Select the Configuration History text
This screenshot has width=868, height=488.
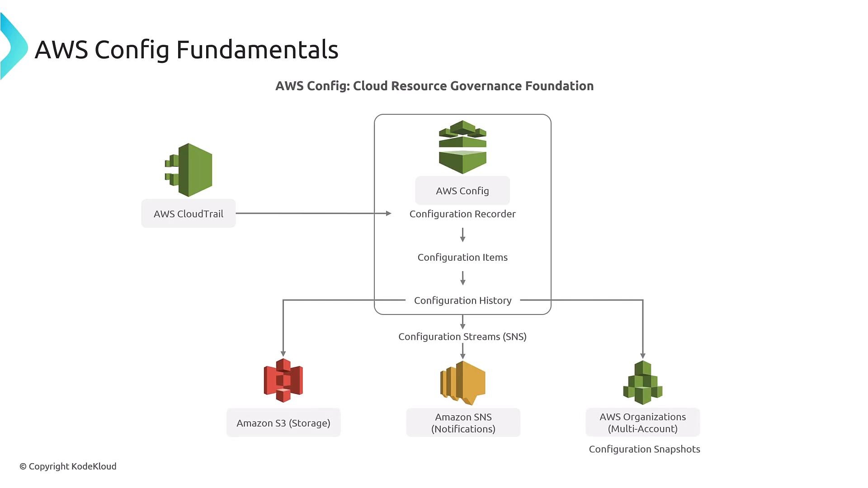pos(463,300)
